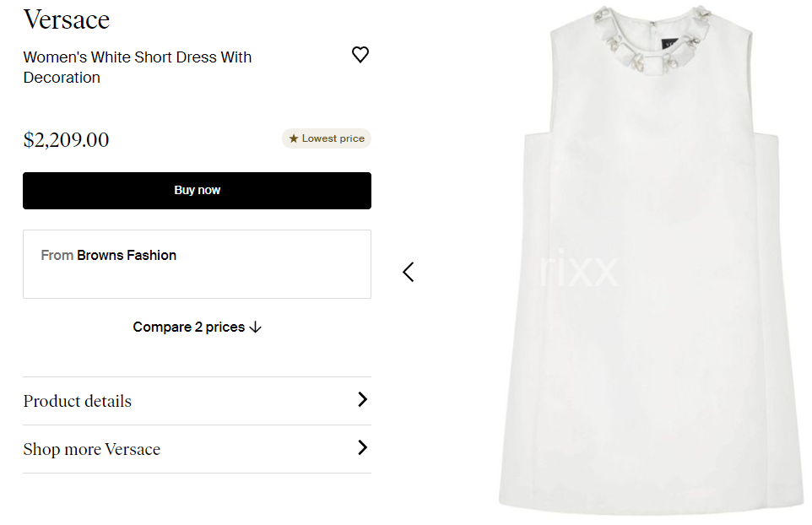Save the dress with the heart icon
The image size is (812, 525).
tap(360, 55)
